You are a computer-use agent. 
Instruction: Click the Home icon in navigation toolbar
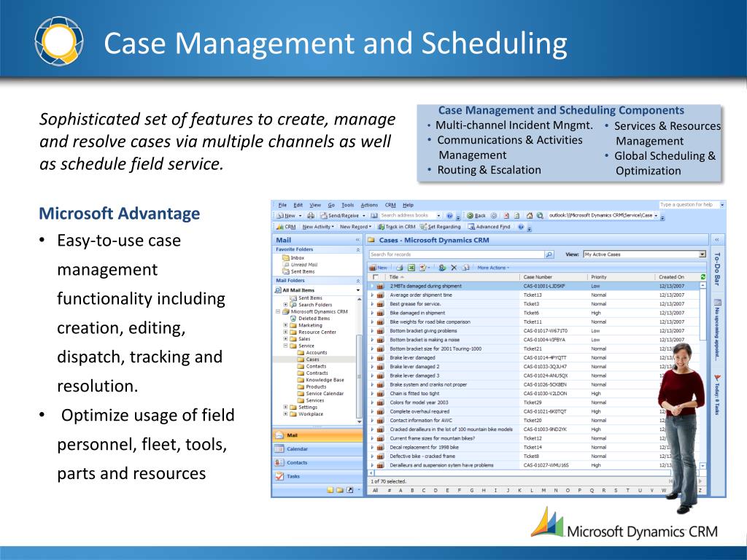(x=530, y=216)
